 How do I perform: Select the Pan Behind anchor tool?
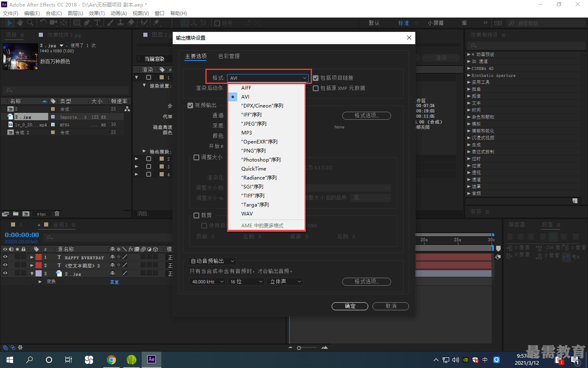tap(64, 23)
